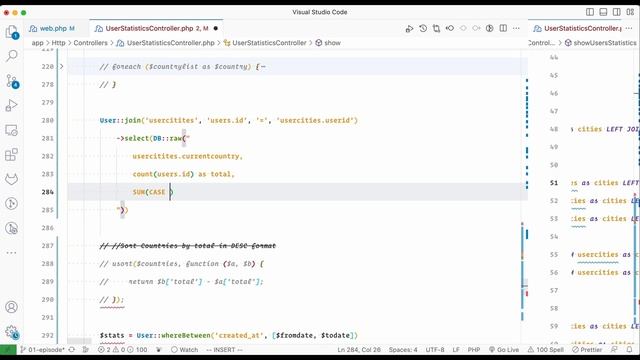Open notifications bell in status bar
The width and height of the screenshot is (640, 360).
(x=629, y=350)
